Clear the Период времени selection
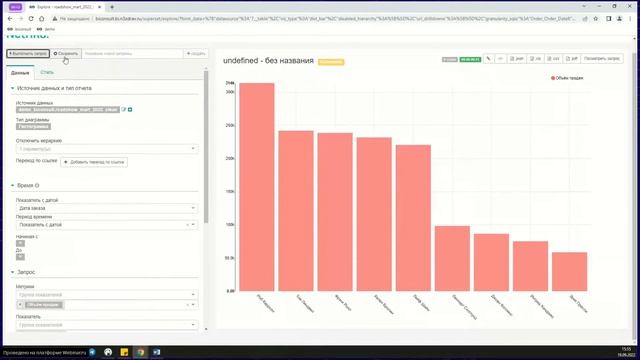The height and width of the screenshot is (360, 640). click(x=188, y=225)
